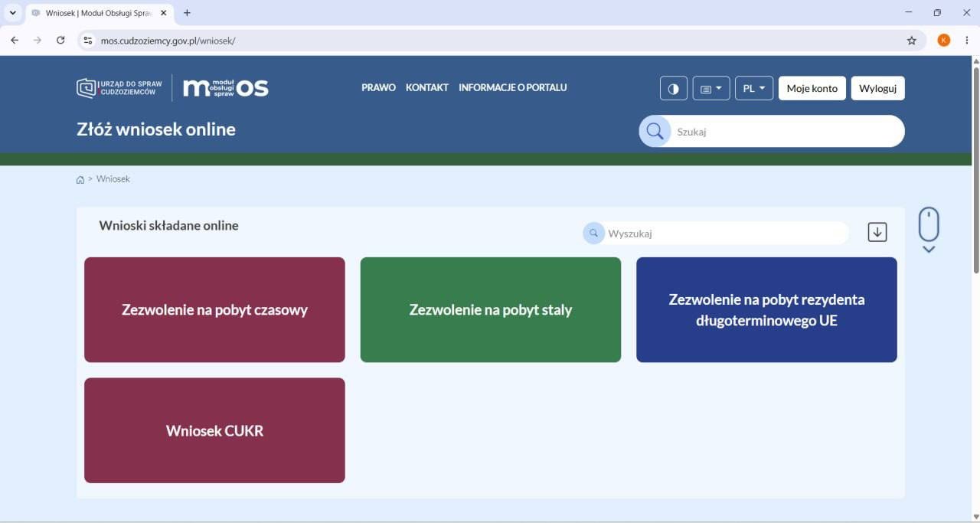The width and height of the screenshot is (980, 523).
Task: Click the mouse scroll-down indicator icon
Action: (929, 230)
